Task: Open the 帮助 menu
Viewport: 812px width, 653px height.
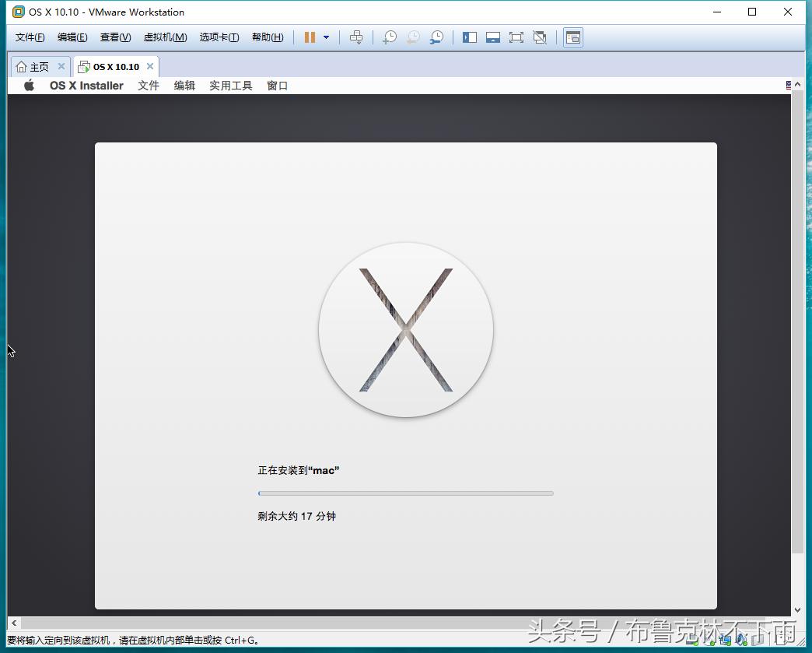Action: (267, 37)
